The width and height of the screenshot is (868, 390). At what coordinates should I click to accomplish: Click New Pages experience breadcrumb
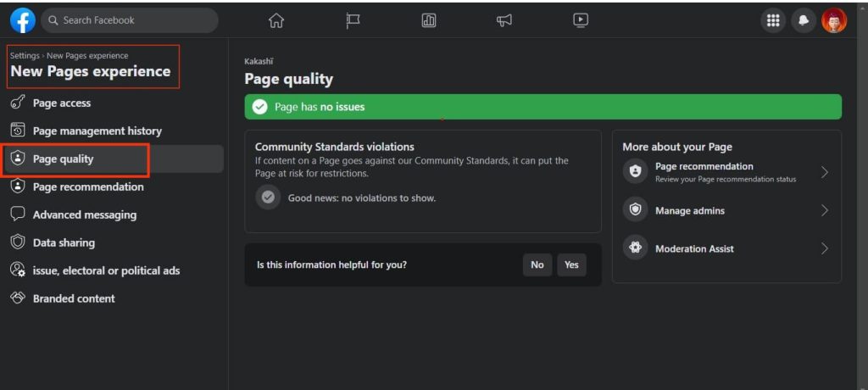87,55
